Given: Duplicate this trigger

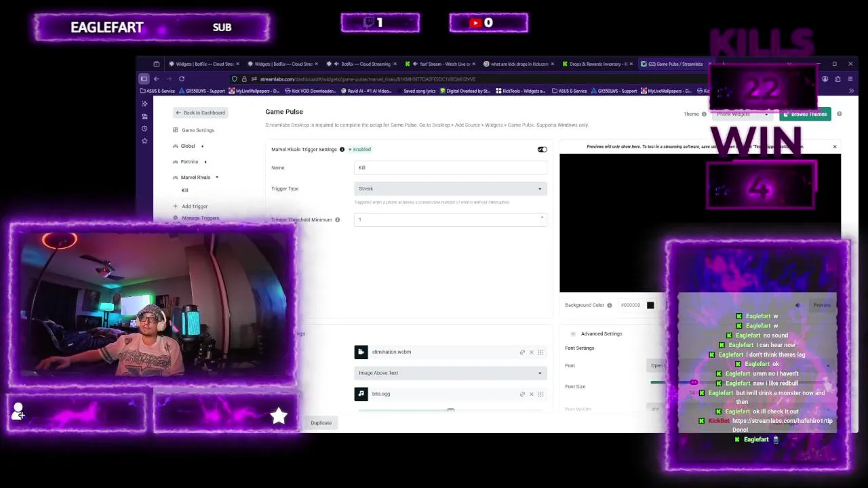Looking at the screenshot, I should pos(321,423).
